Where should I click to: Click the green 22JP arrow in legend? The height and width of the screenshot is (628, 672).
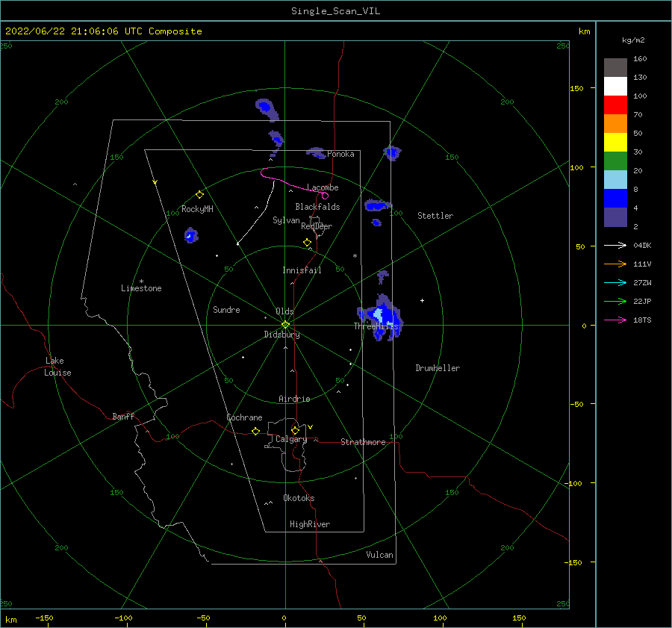pyautogui.click(x=615, y=302)
